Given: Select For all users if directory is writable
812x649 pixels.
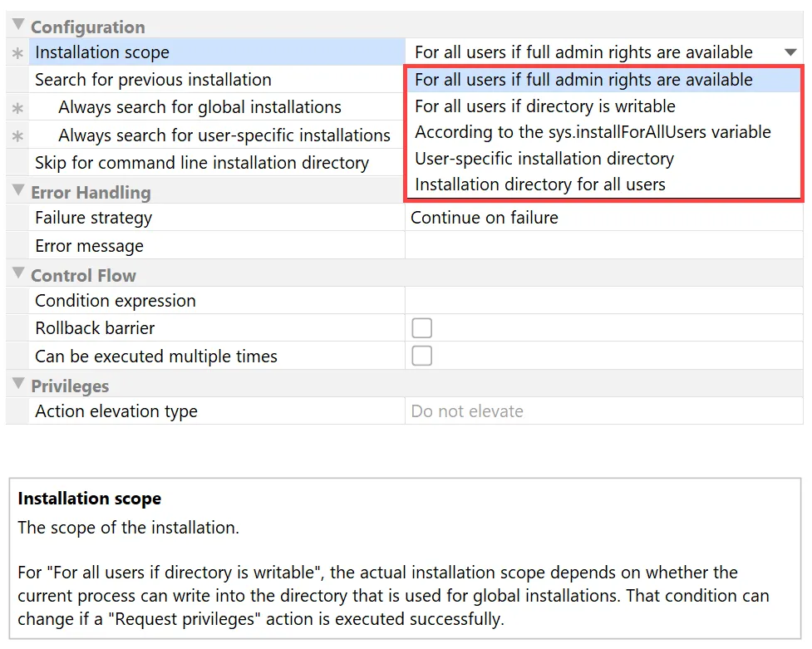Looking at the screenshot, I should (x=544, y=106).
